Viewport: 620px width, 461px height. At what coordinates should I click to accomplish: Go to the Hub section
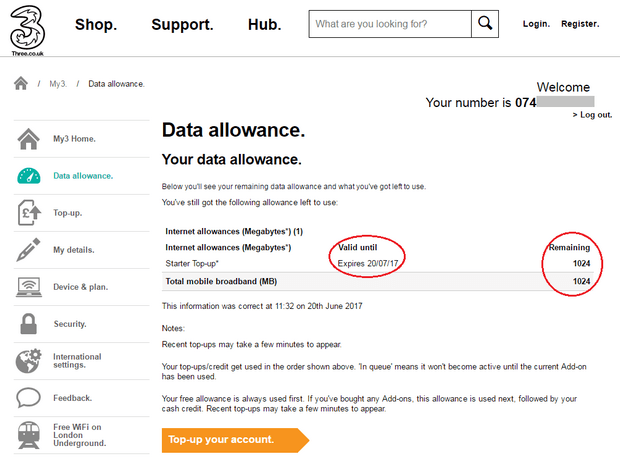[265, 25]
